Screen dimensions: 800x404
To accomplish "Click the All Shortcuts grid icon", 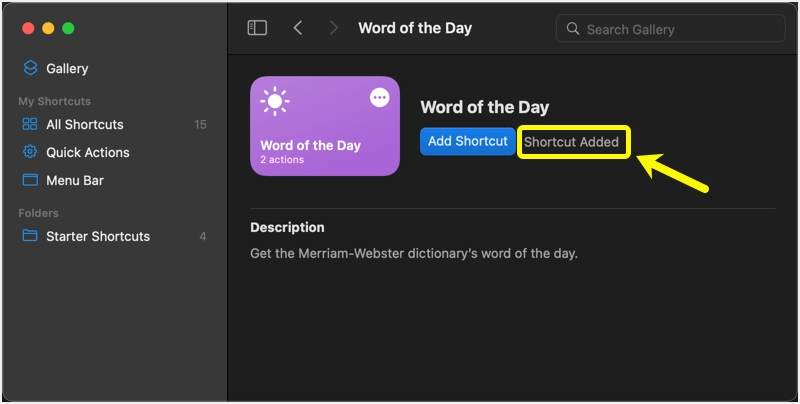I will [30, 125].
